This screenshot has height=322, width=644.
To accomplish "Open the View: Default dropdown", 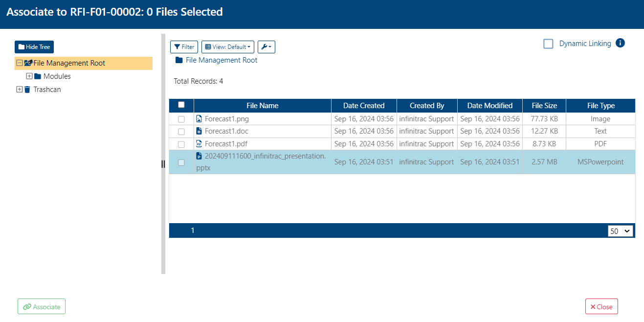I will click(228, 47).
